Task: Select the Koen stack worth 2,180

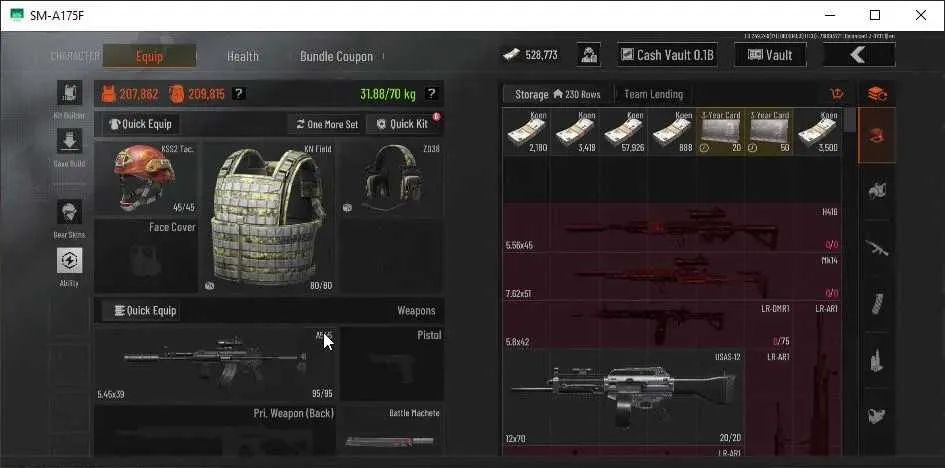Action: click(x=526, y=131)
